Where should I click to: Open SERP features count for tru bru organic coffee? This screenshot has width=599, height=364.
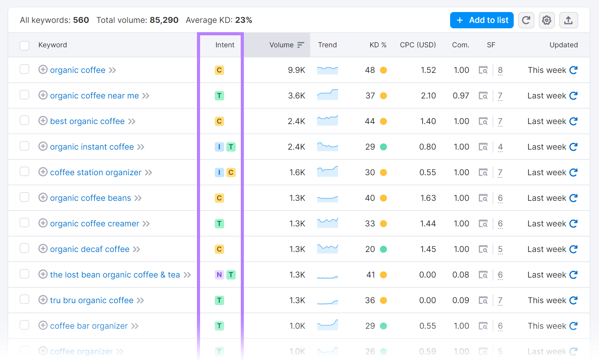point(500,300)
